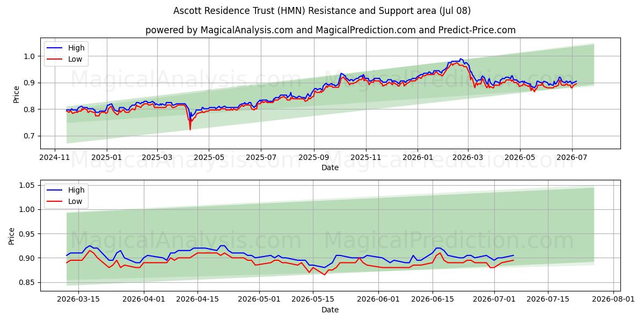Click the 1.05 price tick on lower chart
This screenshot has width=644, height=322.
[x=28, y=186]
